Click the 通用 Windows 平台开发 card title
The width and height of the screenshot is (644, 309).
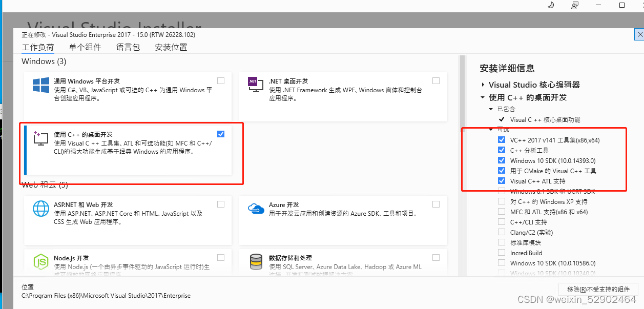[x=87, y=81]
